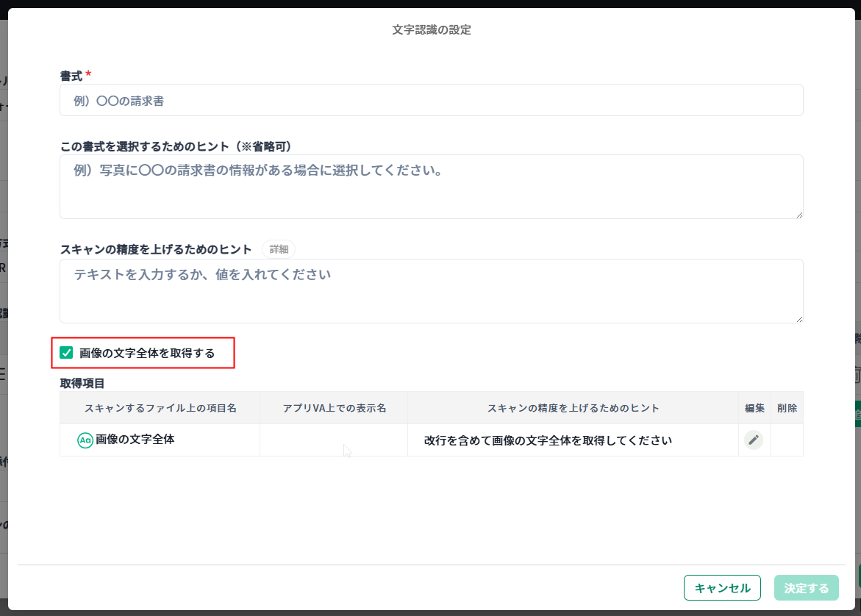Grab the resize handle of the scan accuracy hint textarea
The image size is (861, 616).
point(799,318)
